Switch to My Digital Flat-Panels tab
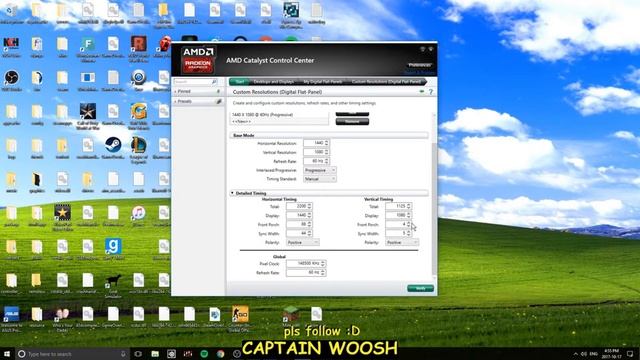This screenshot has width=640, height=360. 322,82
